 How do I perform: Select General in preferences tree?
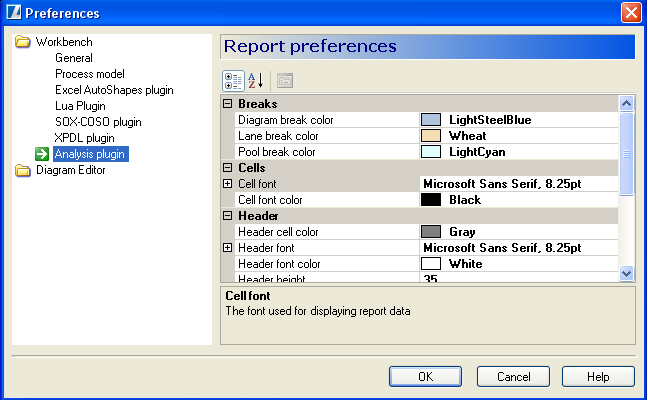pyautogui.click(x=74, y=58)
